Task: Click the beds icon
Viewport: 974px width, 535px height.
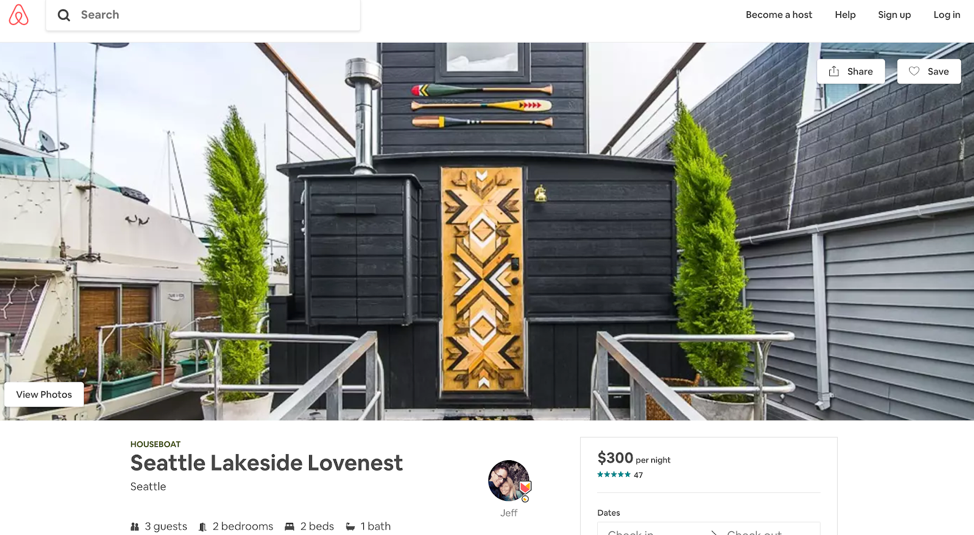Action: [289, 526]
